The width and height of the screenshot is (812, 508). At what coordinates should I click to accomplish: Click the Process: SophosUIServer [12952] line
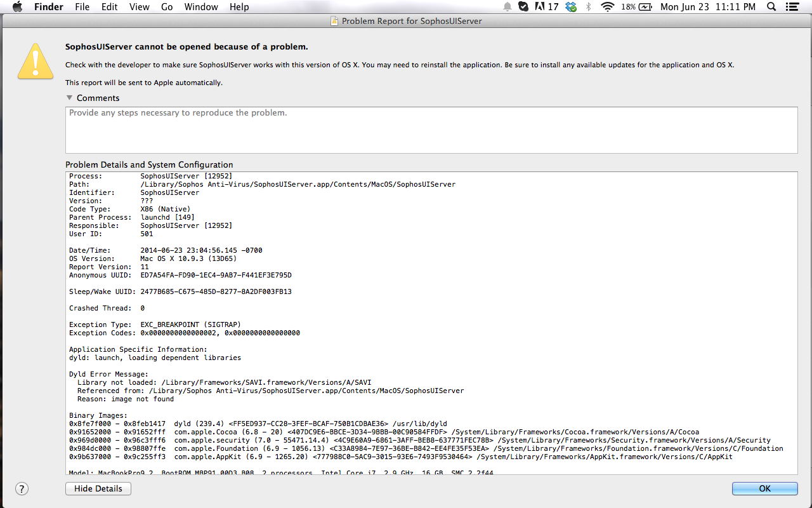(150, 176)
